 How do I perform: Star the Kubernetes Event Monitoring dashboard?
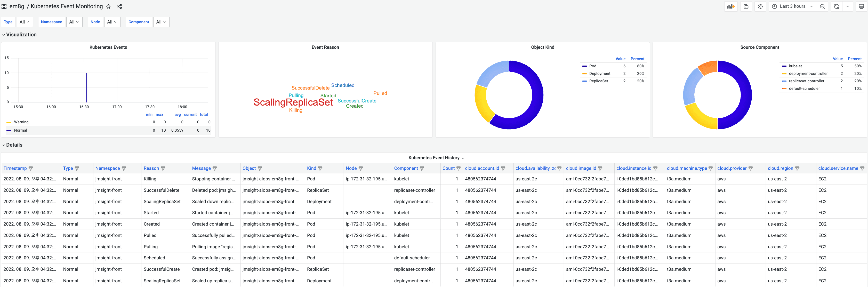point(108,6)
